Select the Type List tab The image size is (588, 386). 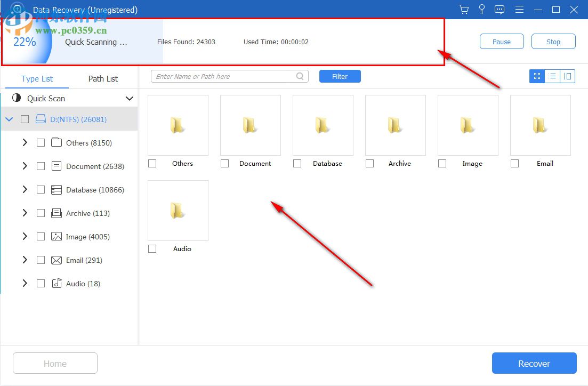[x=36, y=78]
